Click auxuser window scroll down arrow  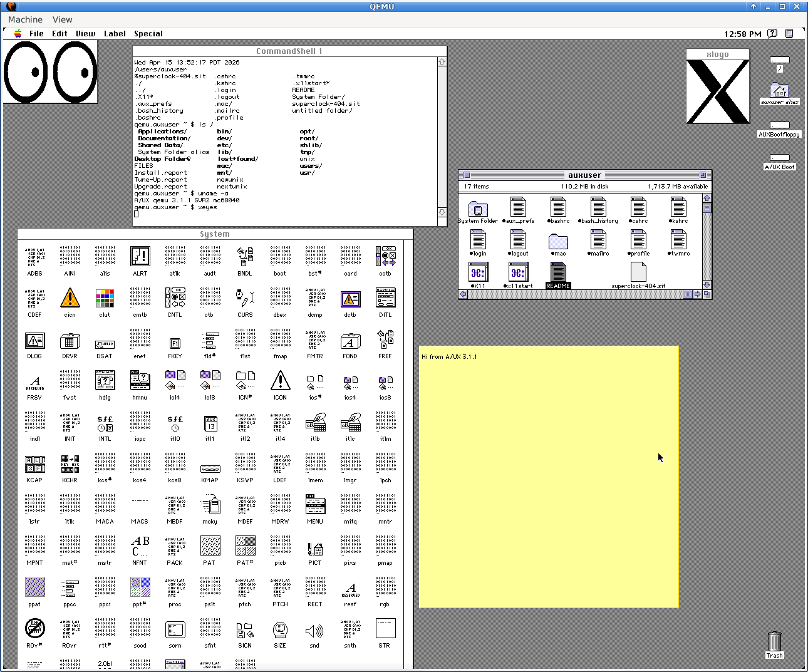[x=707, y=285]
